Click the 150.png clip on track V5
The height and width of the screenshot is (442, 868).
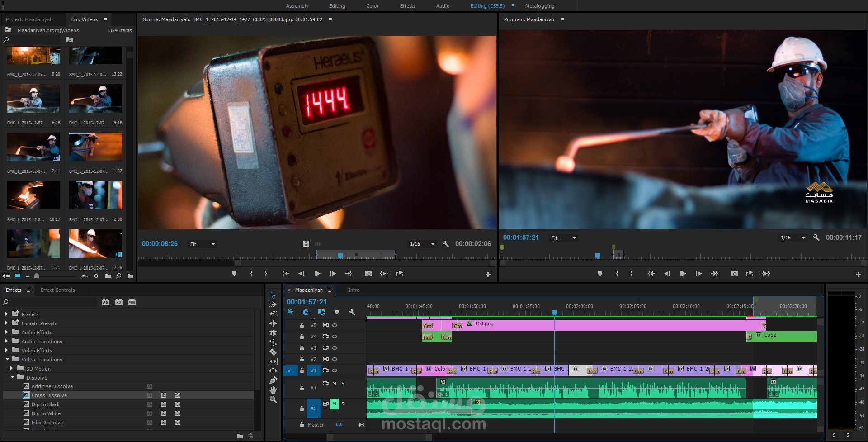coord(610,325)
